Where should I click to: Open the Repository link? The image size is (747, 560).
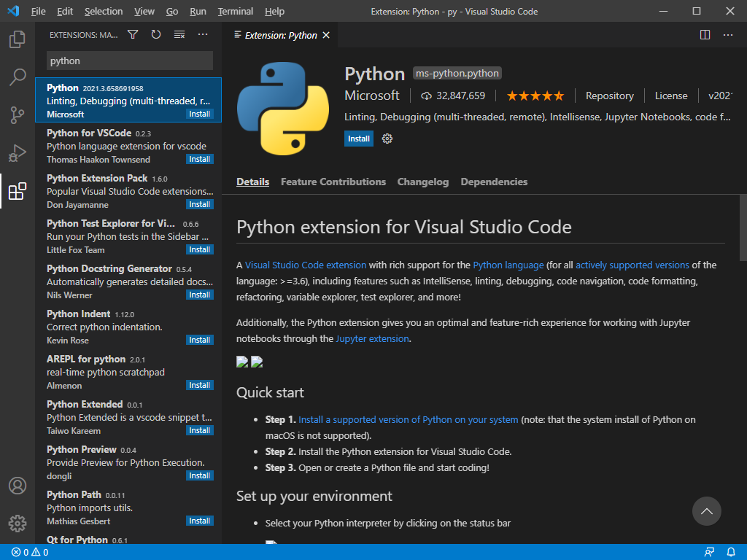[x=610, y=96]
